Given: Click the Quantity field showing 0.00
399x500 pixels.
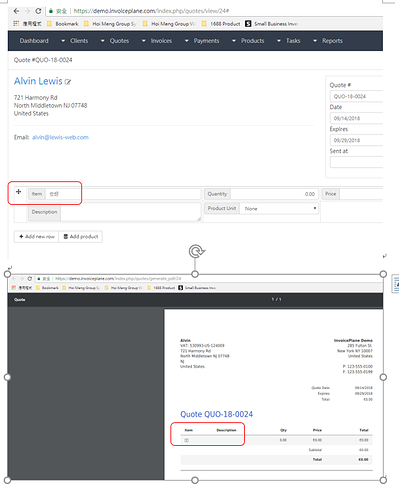Looking at the screenshot, I should pos(274,194).
